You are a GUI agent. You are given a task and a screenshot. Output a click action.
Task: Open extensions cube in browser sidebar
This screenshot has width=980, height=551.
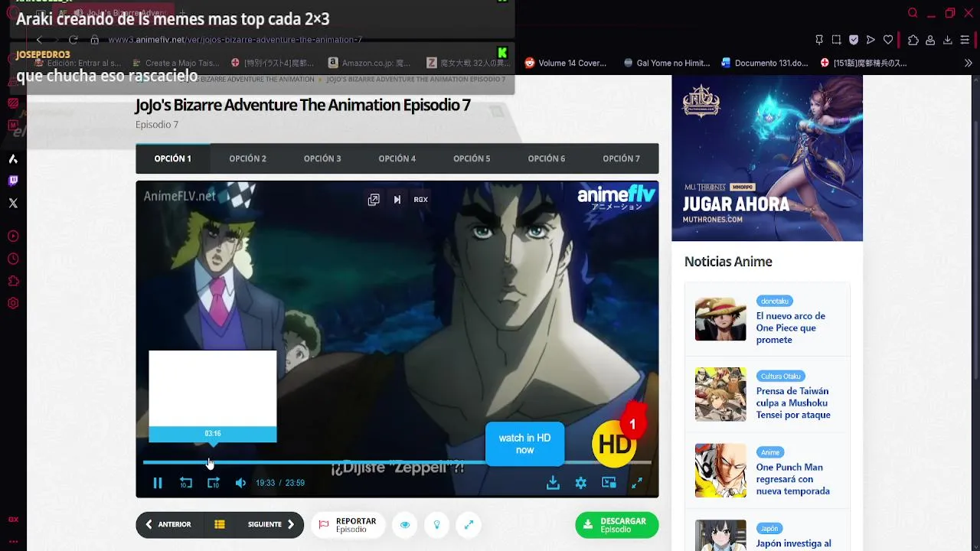pos(13,282)
